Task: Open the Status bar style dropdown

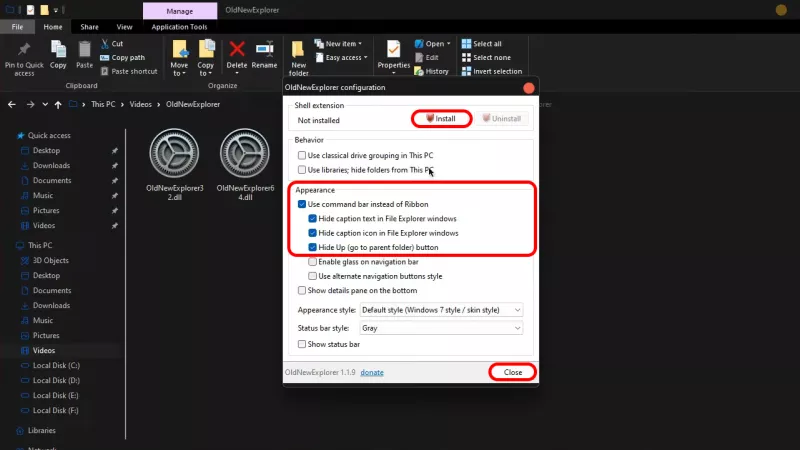Action: (x=441, y=328)
